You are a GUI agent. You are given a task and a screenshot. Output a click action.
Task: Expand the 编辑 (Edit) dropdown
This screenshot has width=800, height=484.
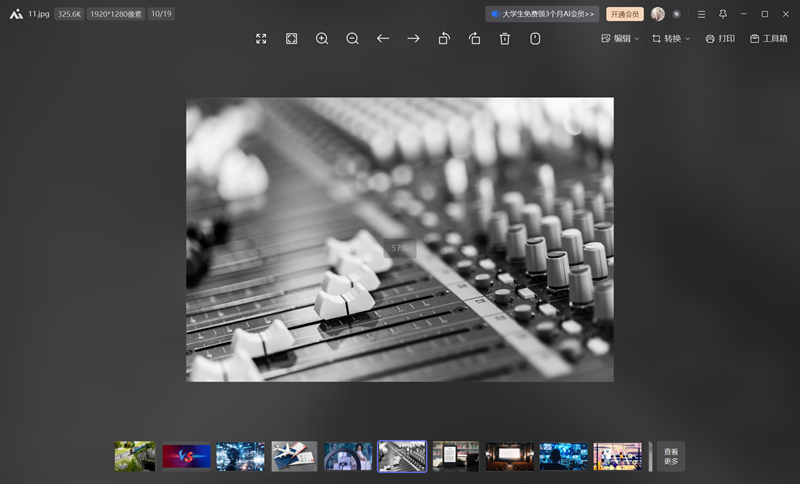(620, 38)
